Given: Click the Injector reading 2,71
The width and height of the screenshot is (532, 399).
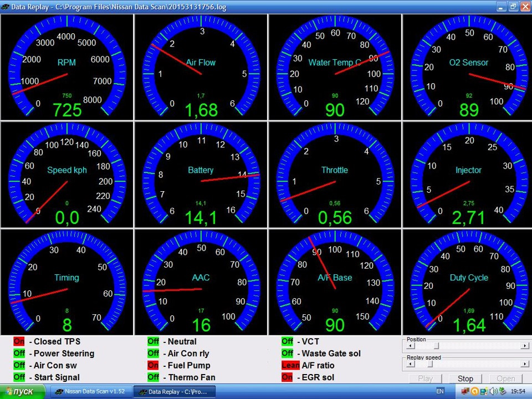Looking at the screenshot, I should (468, 218).
